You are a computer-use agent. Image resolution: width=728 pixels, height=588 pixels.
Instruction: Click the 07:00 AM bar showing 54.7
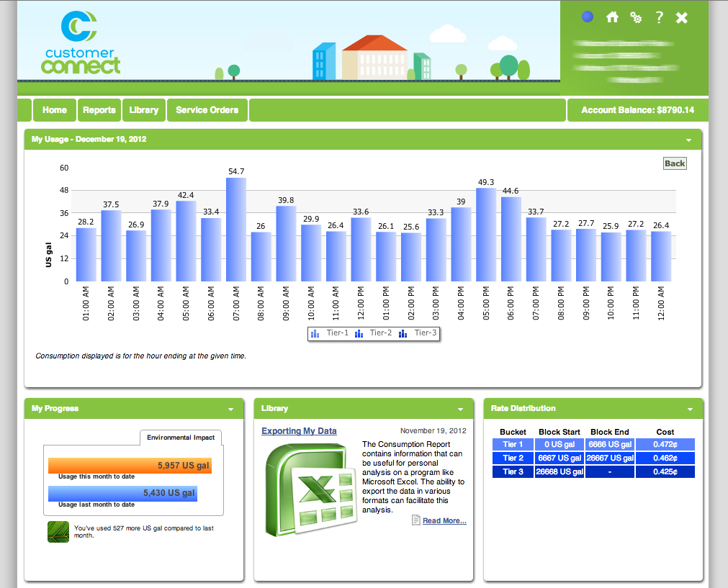236,229
